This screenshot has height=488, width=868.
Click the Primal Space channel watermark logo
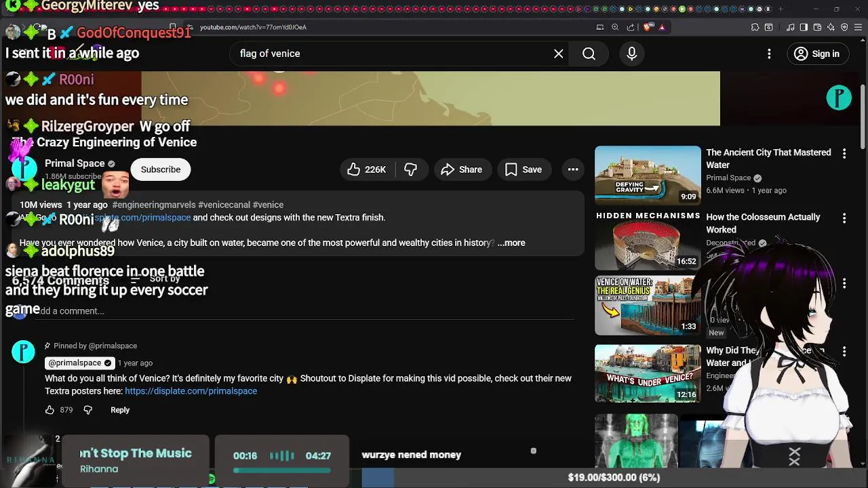(x=839, y=98)
